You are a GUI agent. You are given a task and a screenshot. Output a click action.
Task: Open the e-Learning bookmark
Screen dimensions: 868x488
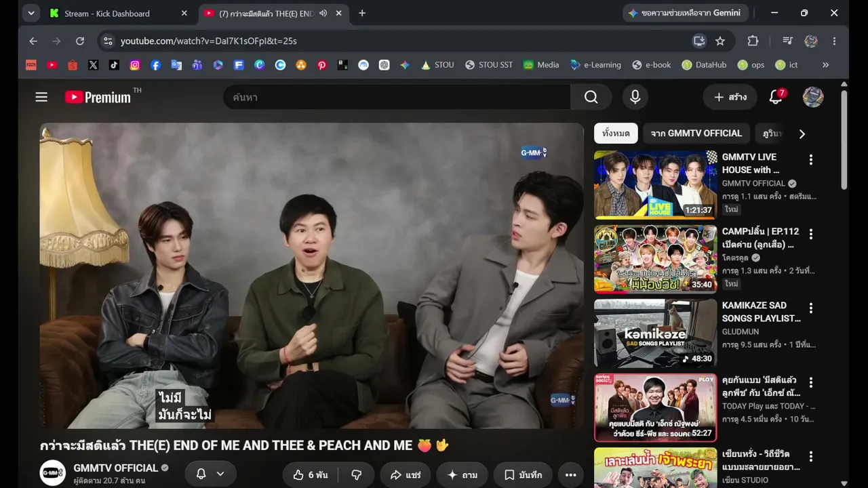click(x=595, y=65)
